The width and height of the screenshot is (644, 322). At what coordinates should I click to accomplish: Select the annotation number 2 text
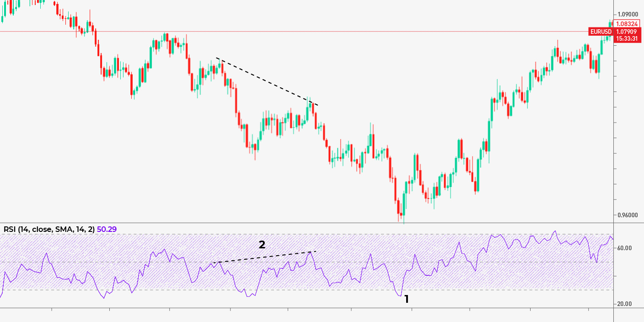(262, 245)
